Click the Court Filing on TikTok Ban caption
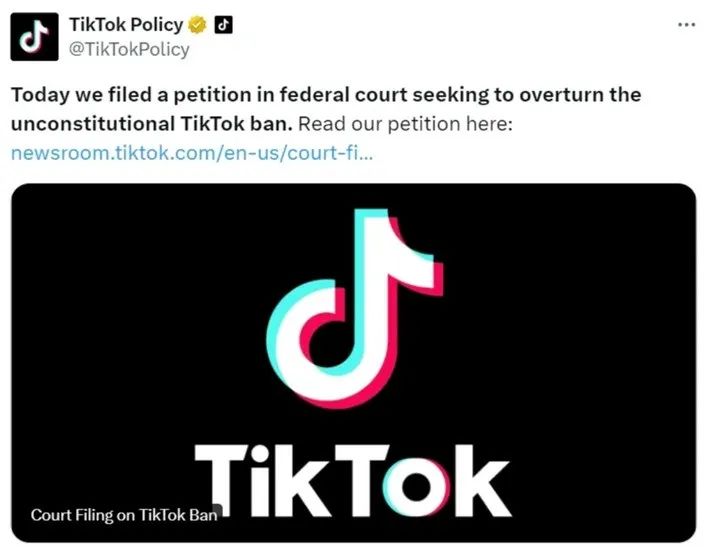Screen dimensions: 709x549 pyautogui.click(x=124, y=515)
